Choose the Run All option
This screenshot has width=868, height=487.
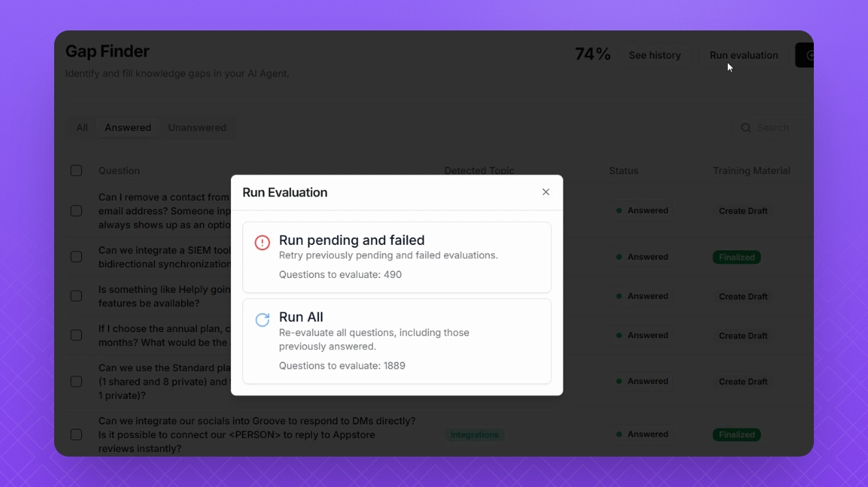(x=397, y=341)
